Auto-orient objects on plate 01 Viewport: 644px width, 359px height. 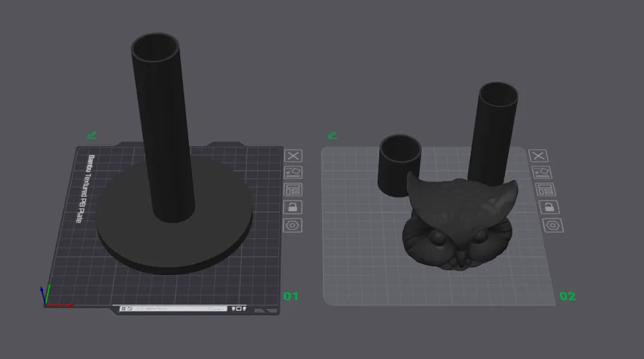point(293,172)
